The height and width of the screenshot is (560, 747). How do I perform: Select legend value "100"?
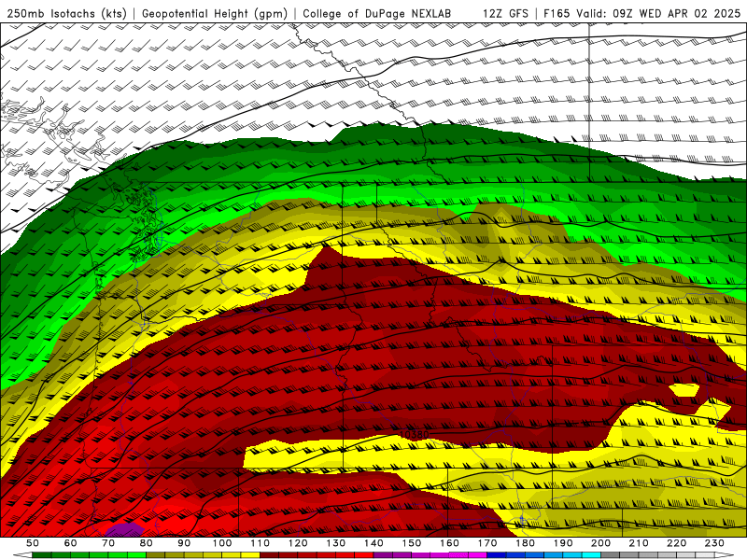tap(222, 543)
